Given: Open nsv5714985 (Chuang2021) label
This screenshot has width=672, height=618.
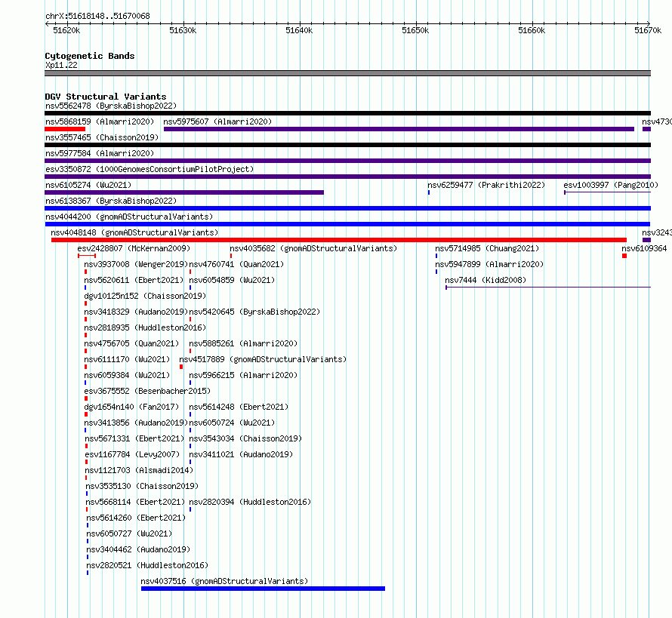Looking at the screenshot, I should coord(487,248).
